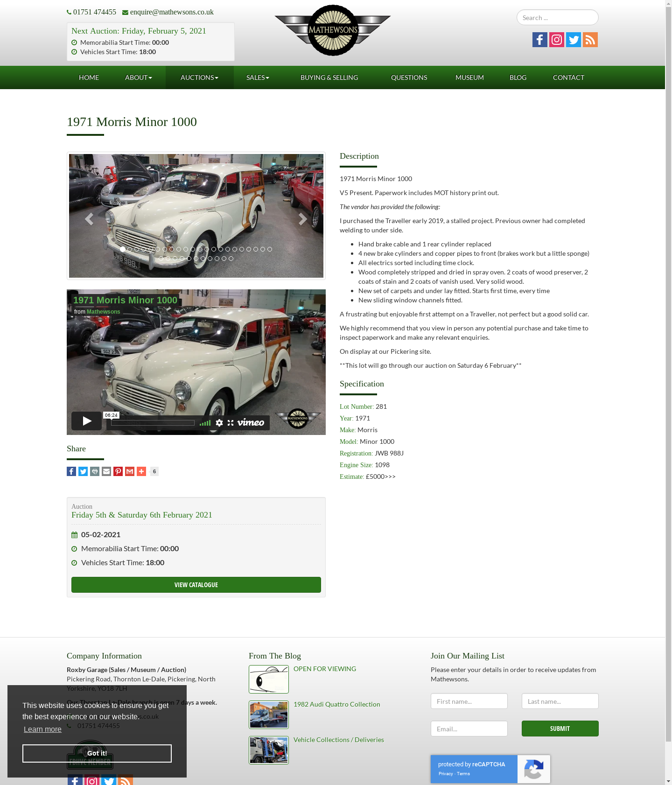This screenshot has height=785, width=672.
Task: Open Vimeo player settings gear
Action: point(219,423)
